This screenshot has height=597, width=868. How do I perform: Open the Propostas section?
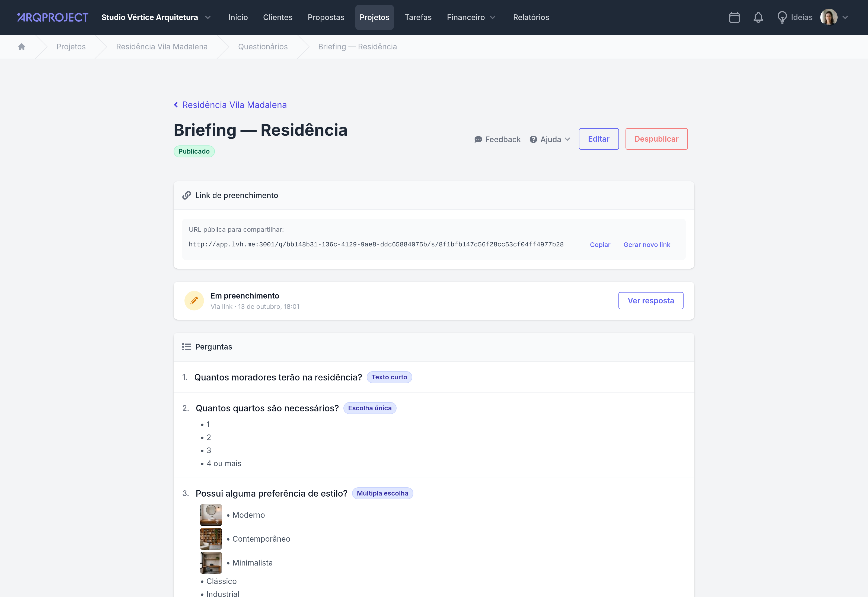coord(326,17)
